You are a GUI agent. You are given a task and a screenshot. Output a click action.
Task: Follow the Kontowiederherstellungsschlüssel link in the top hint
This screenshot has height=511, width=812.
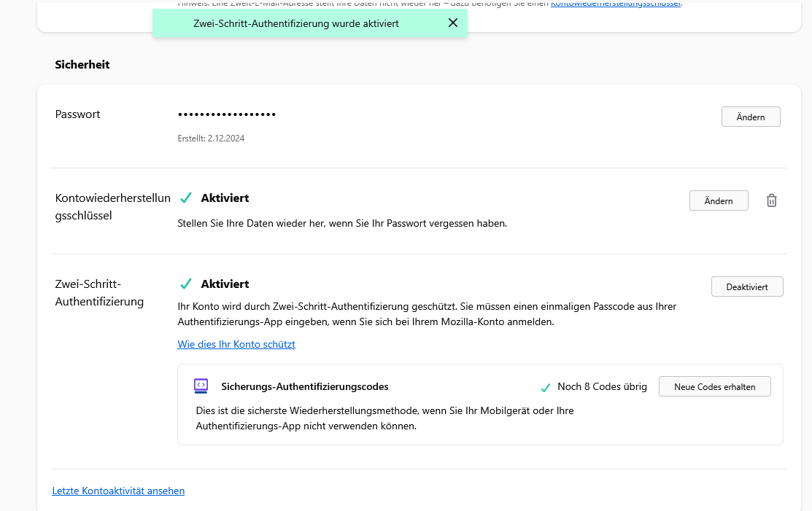(x=615, y=4)
